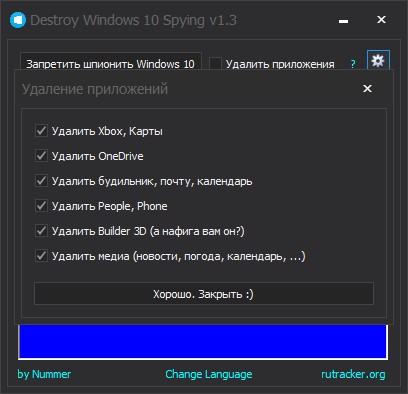Click the Destroy Windows 10 Spying v1.3 title
The image size is (408, 394).
click(133, 20)
